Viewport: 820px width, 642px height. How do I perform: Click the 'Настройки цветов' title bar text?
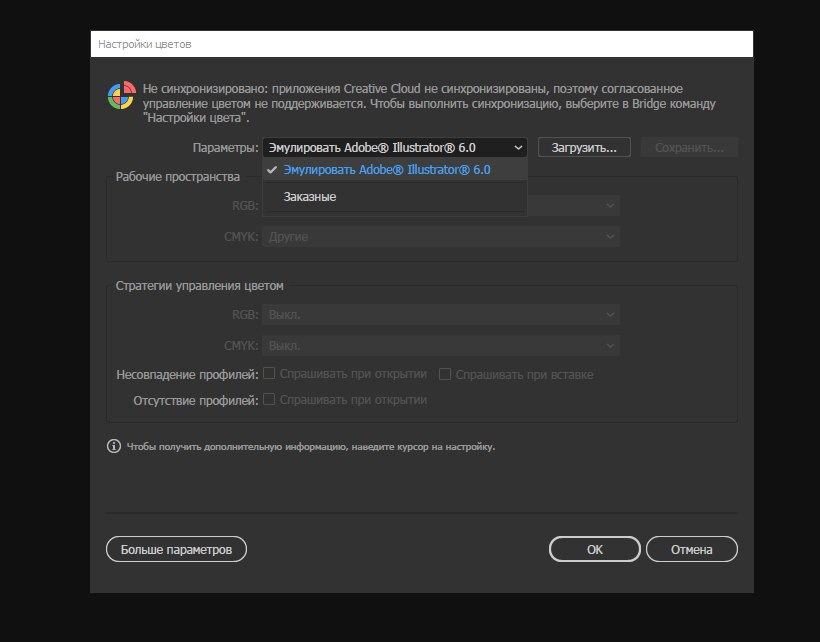145,44
